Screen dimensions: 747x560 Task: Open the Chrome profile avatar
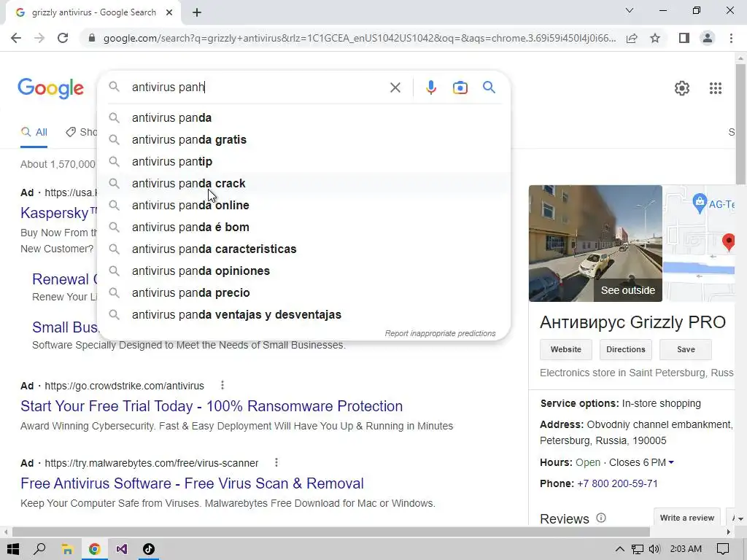708,38
